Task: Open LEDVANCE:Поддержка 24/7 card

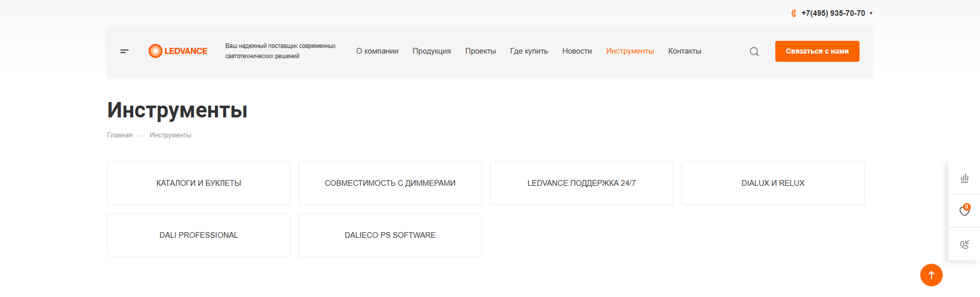Action: [581, 183]
